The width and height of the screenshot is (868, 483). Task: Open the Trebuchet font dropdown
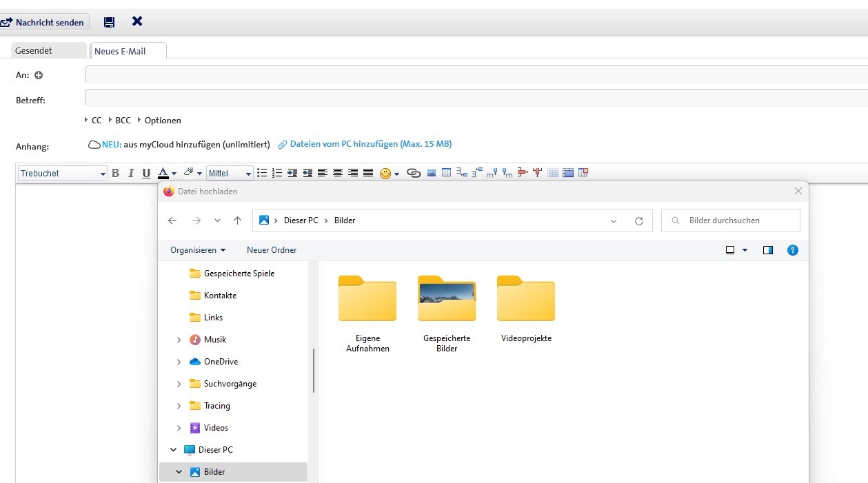(x=63, y=173)
